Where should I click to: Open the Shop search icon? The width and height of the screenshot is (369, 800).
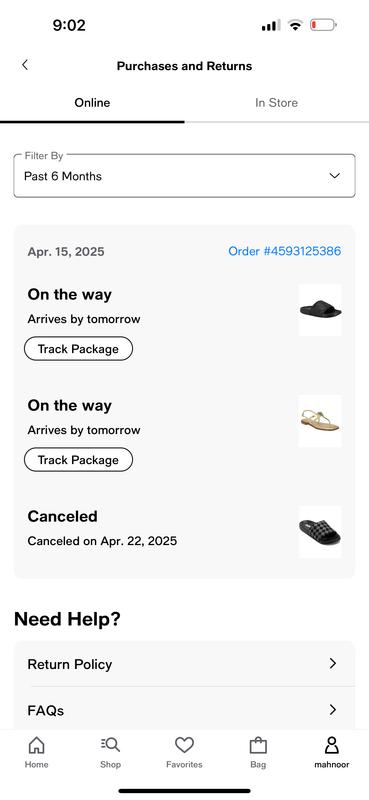(110, 745)
